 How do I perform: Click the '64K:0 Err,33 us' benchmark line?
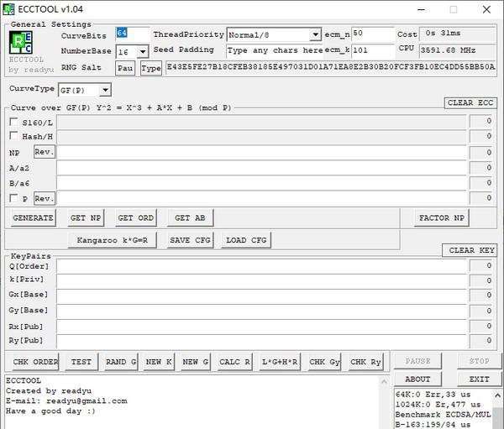433,395
